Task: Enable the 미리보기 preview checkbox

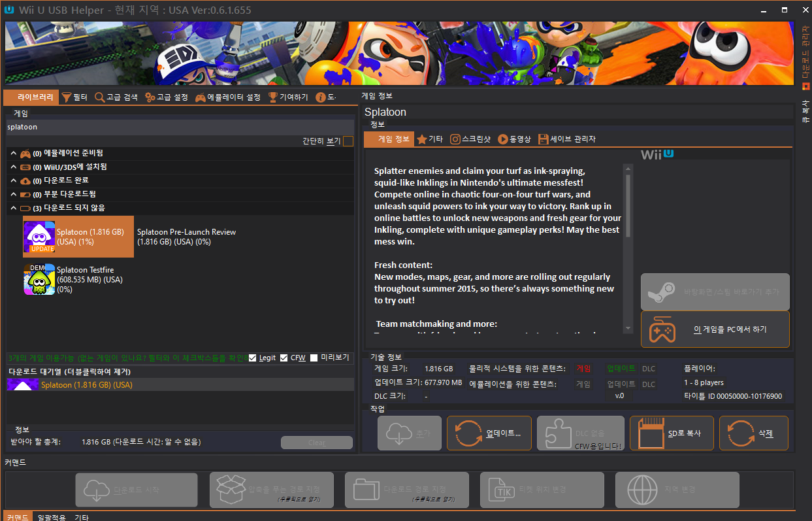Action: 314,358
